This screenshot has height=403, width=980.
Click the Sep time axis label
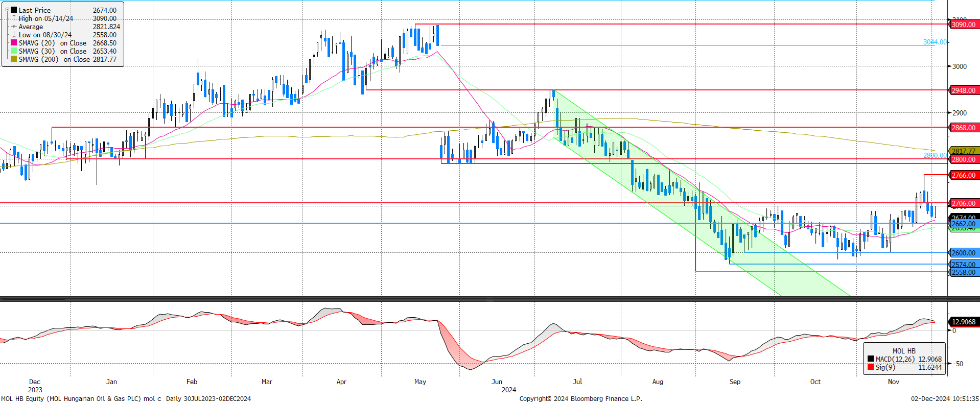click(735, 382)
